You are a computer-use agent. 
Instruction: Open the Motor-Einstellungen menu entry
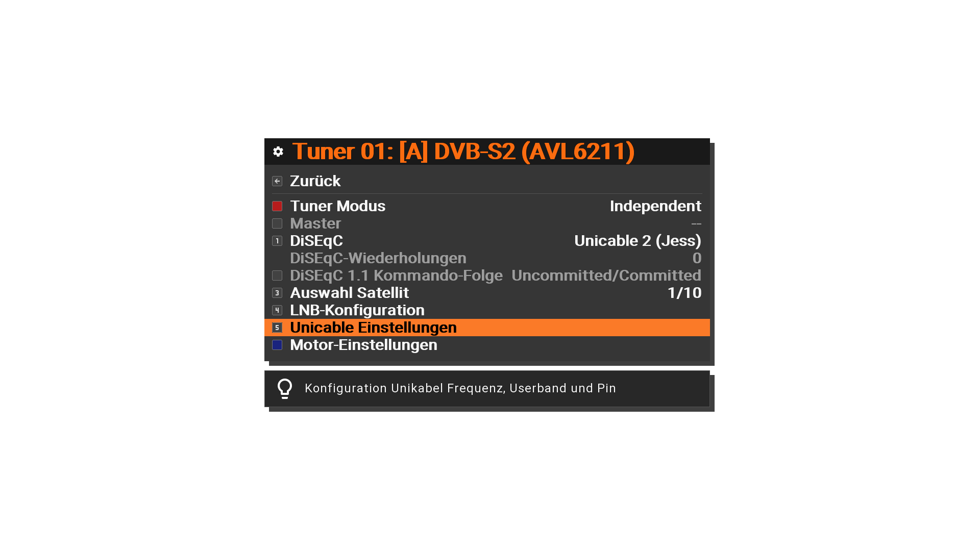[487, 345]
